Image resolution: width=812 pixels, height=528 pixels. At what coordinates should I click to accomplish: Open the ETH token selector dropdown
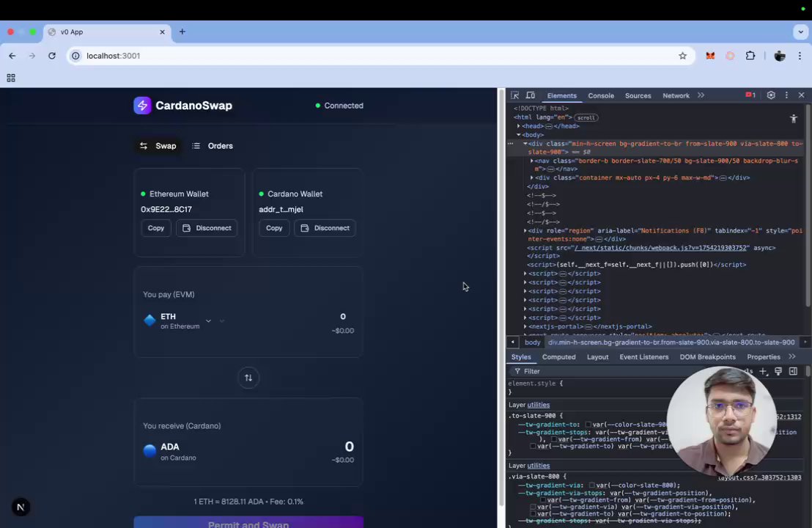[208, 320]
